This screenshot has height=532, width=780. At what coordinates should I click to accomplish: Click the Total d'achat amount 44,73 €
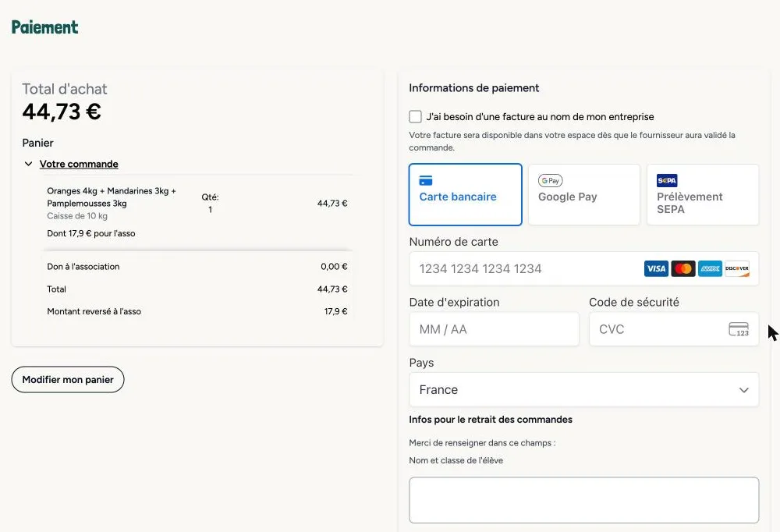tap(62, 112)
